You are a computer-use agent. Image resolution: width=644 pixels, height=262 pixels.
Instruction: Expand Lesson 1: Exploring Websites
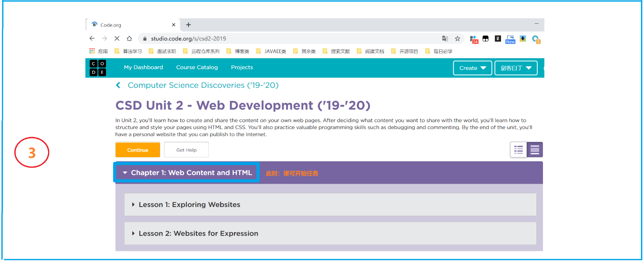(330, 205)
